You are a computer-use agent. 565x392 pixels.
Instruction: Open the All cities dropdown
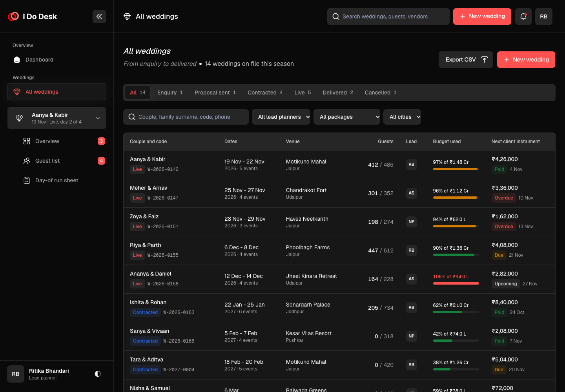coord(402,117)
